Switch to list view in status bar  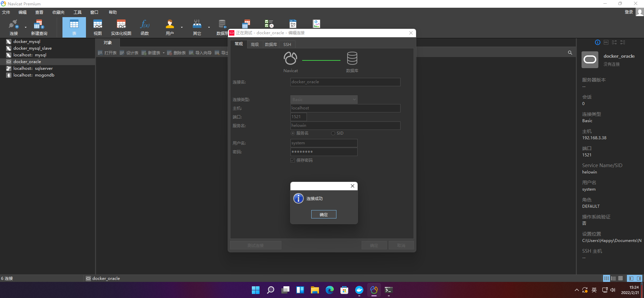pos(613,279)
